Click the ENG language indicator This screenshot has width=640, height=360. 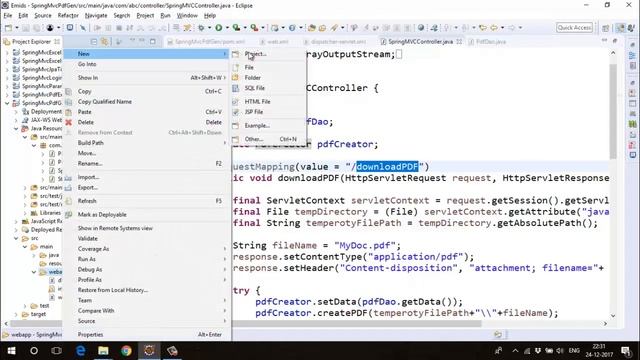point(574,351)
